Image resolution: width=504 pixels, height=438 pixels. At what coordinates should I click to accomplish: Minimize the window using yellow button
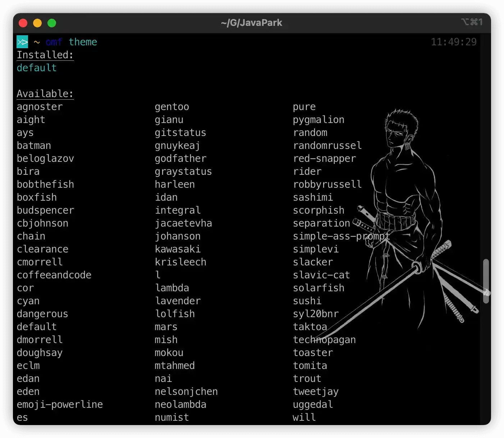click(x=37, y=23)
